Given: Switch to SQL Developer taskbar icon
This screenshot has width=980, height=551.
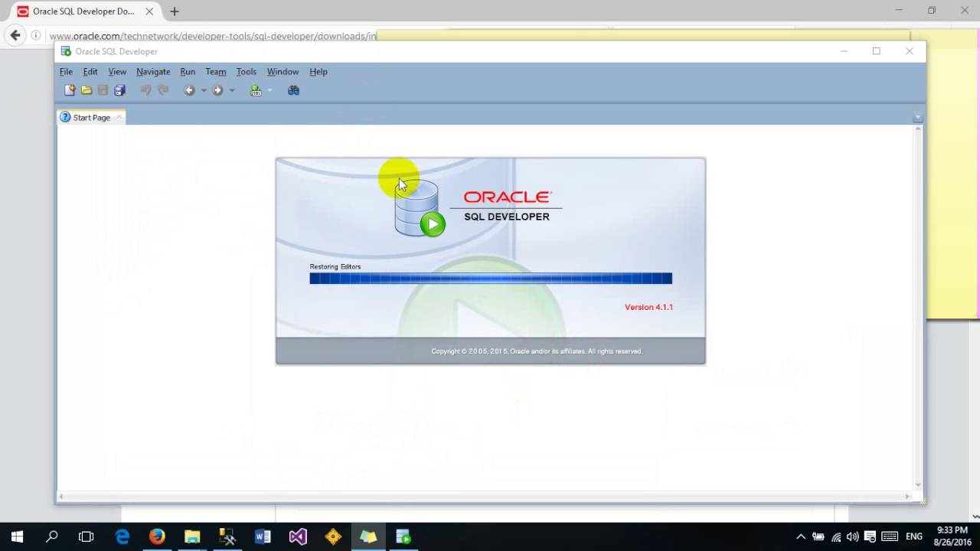Looking at the screenshot, I should [x=403, y=536].
